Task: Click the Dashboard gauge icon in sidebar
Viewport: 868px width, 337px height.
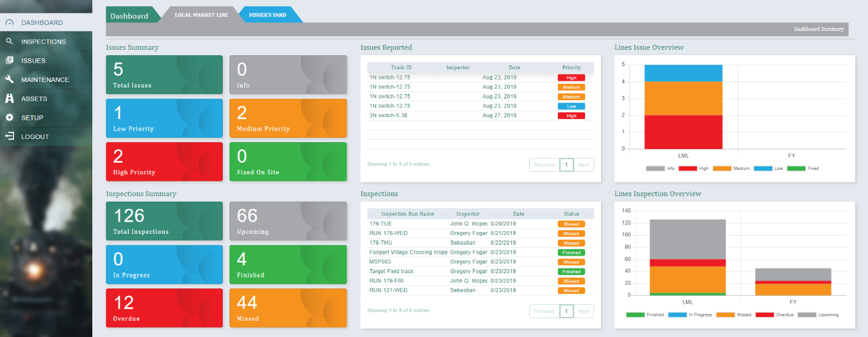Action: tap(9, 22)
